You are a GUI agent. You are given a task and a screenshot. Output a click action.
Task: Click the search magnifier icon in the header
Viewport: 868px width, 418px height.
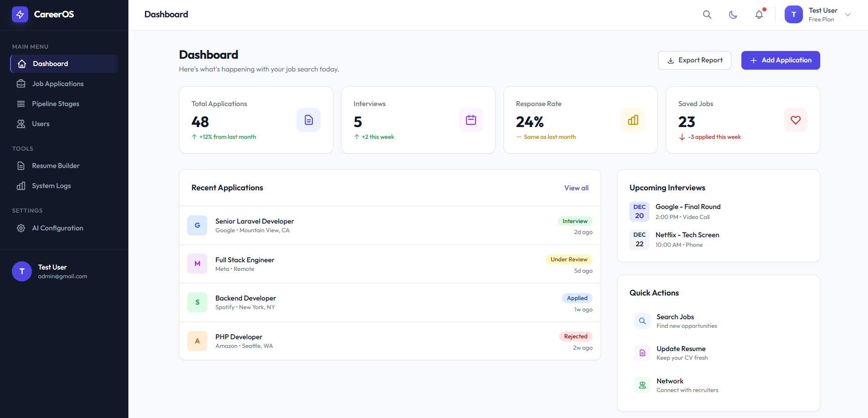click(707, 15)
